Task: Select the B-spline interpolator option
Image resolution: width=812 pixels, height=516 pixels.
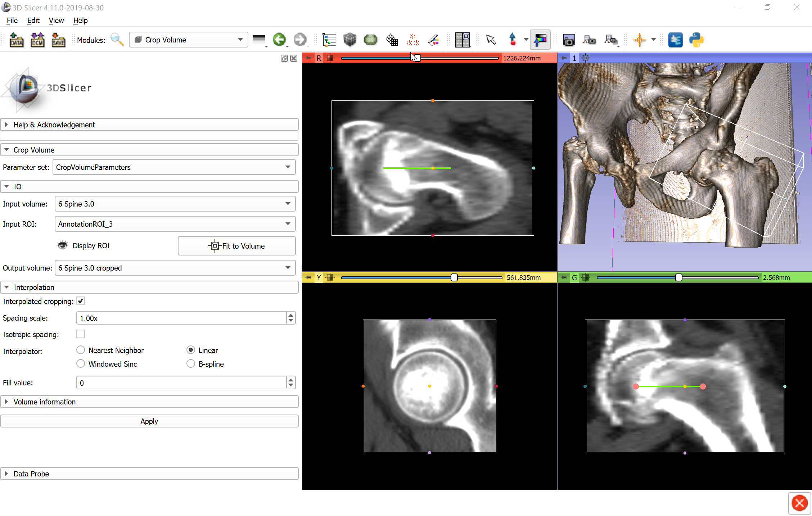Action: tap(191, 364)
